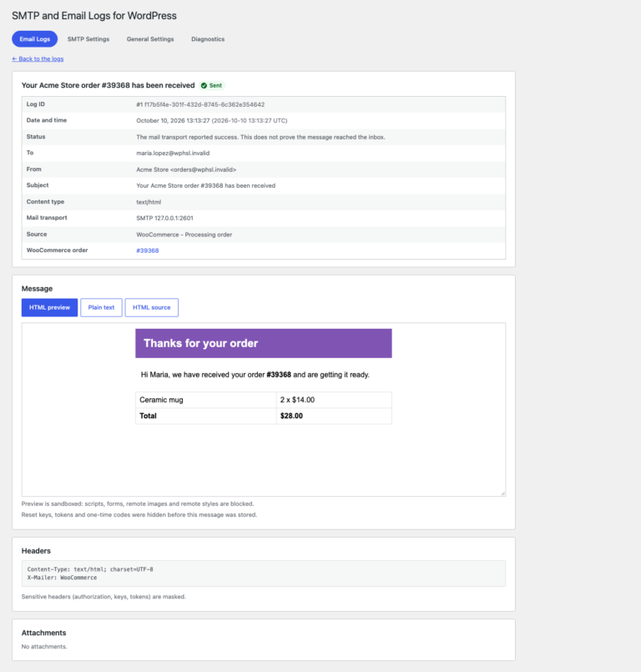Open the Email Logs tab
The height and width of the screenshot is (672, 641).
tap(35, 39)
